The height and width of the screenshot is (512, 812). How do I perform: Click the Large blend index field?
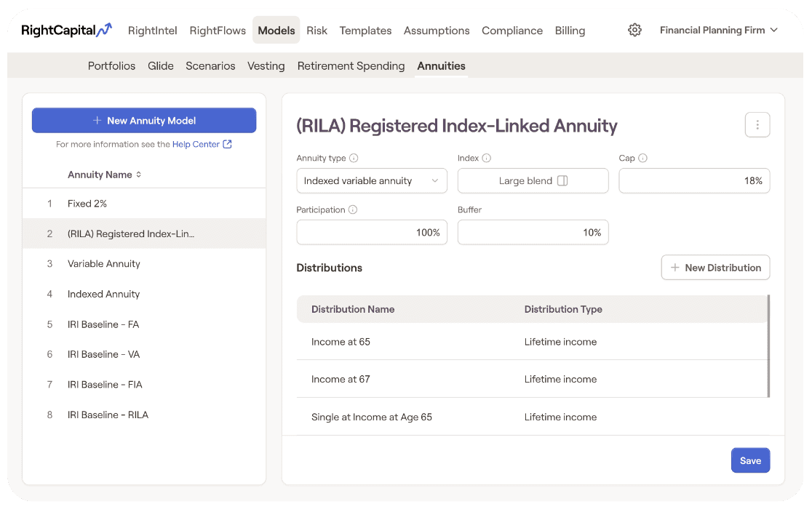pos(533,180)
